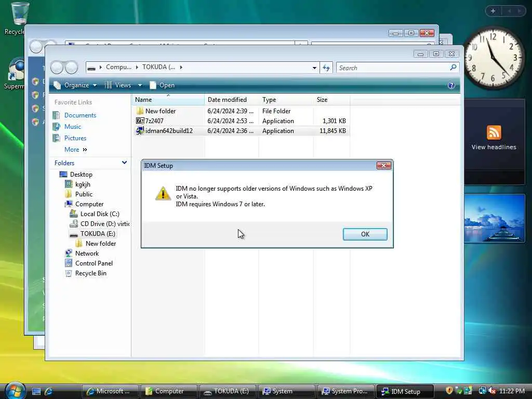The image size is (532, 399).
Task: Open the Documents favorite link
Action: point(80,115)
